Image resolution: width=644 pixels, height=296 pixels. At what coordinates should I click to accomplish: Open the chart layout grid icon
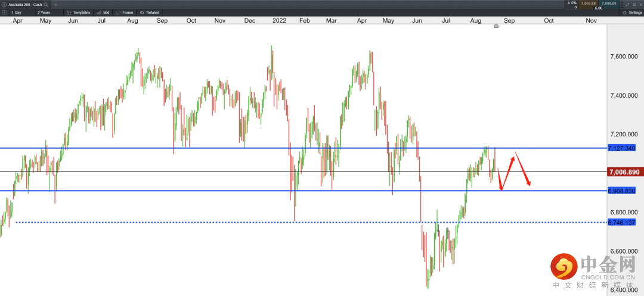tap(4, 13)
